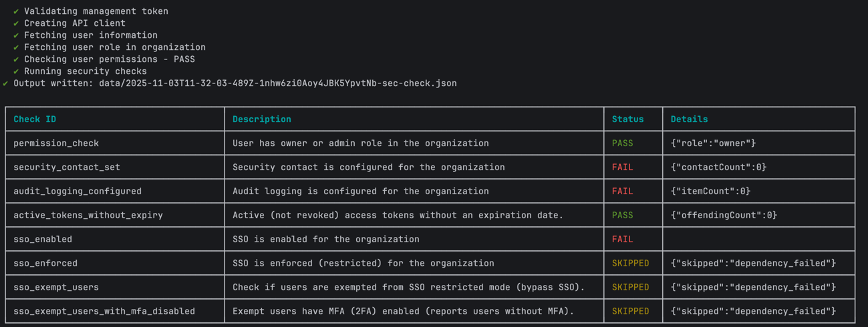This screenshot has height=327, width=868.
Task: Click dependency_failed details in sso_exempt_users row
Action: pyautogui.click(x=754, y=288)
